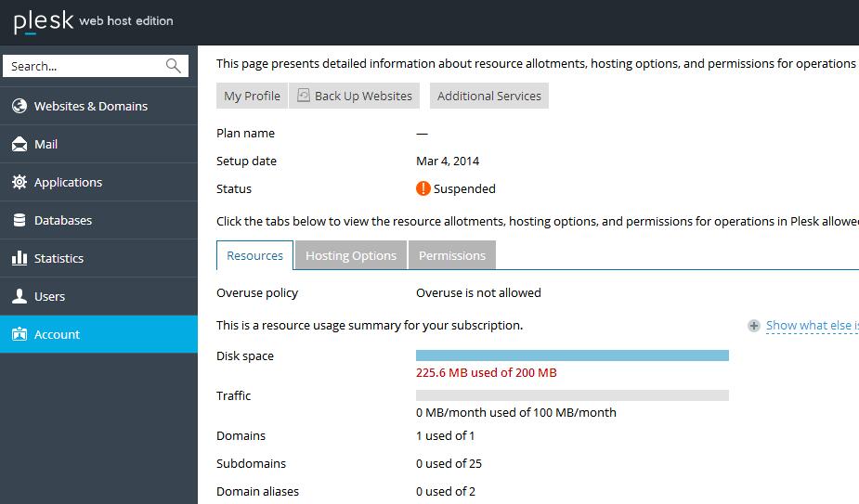Switch to the Hosting Options tab
This screenshot has width=859, height=504.
(x=350, y=255)
